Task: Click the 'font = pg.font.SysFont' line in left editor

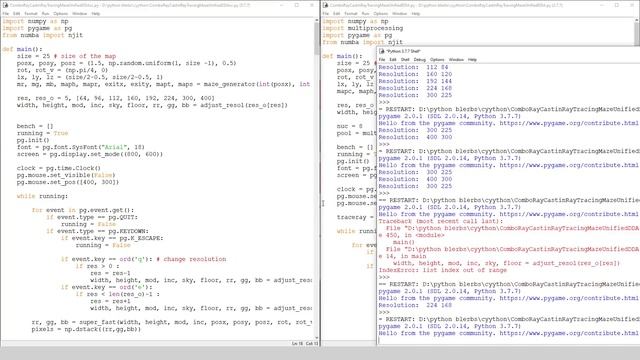Action: click(81, 147)
